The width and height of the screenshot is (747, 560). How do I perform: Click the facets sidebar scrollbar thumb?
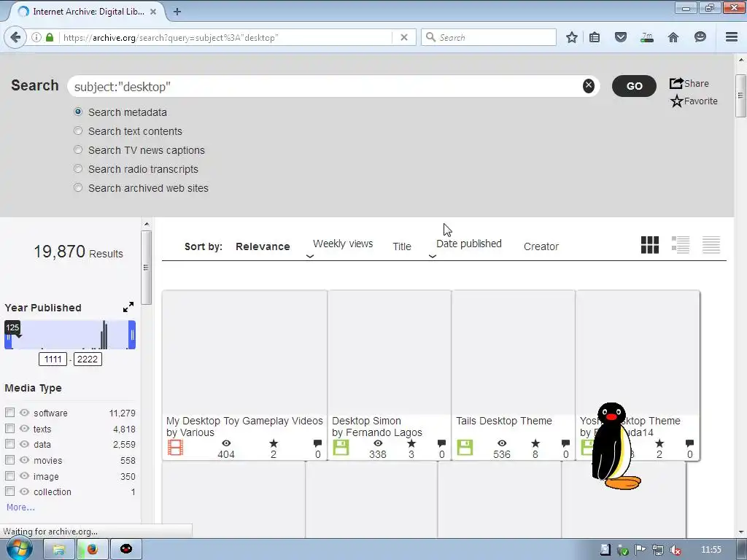tap(146, 268)
